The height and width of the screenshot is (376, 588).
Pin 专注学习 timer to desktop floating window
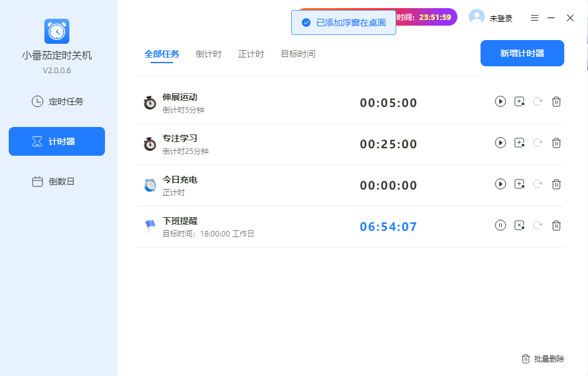click(519, 143)
